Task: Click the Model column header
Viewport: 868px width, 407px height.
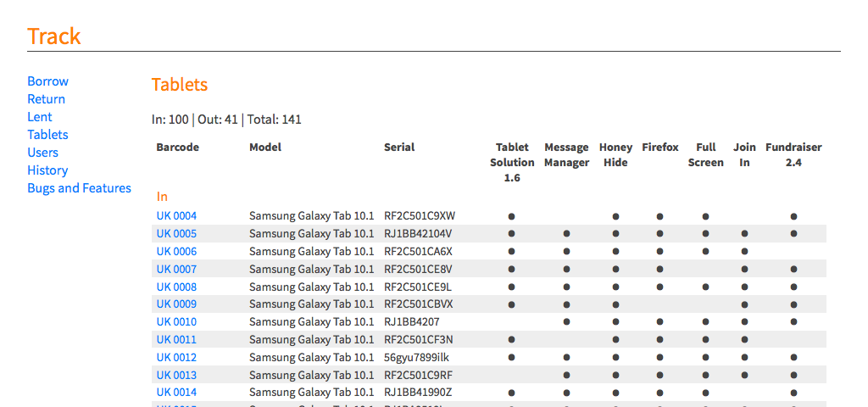Action: [x=265, y=148]
